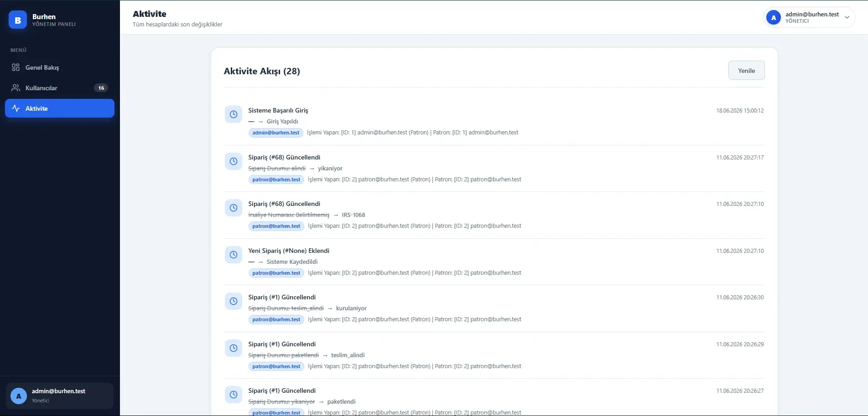Click the Aktivite pulse icon
This screenshot has height=416, width=868.
tap(16, 108)
